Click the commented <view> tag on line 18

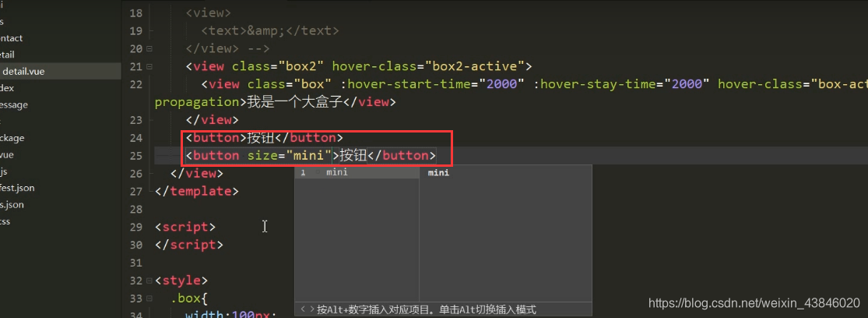coord(209,13)
